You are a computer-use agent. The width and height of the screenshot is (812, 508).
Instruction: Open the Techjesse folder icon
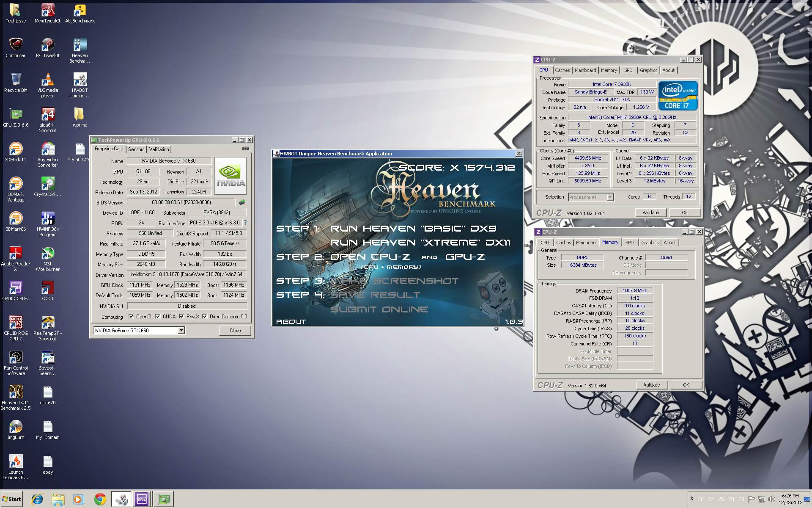coord(16,13)
